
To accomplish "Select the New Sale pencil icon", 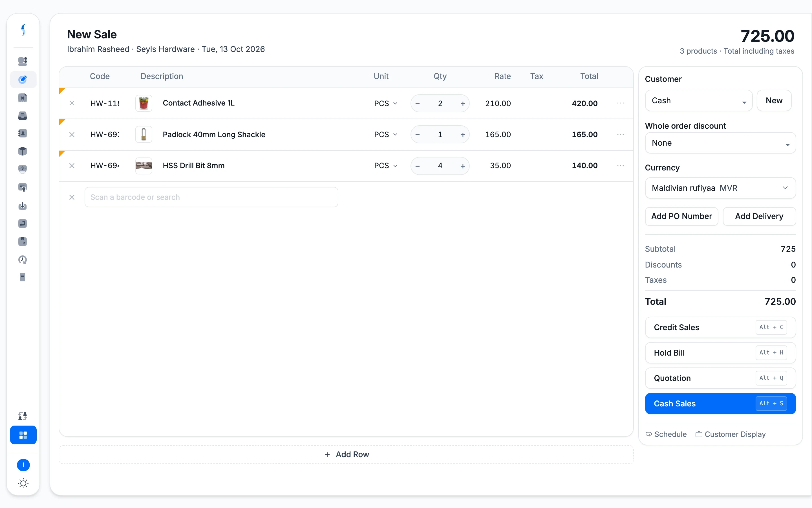I will (x=23, y=79).
